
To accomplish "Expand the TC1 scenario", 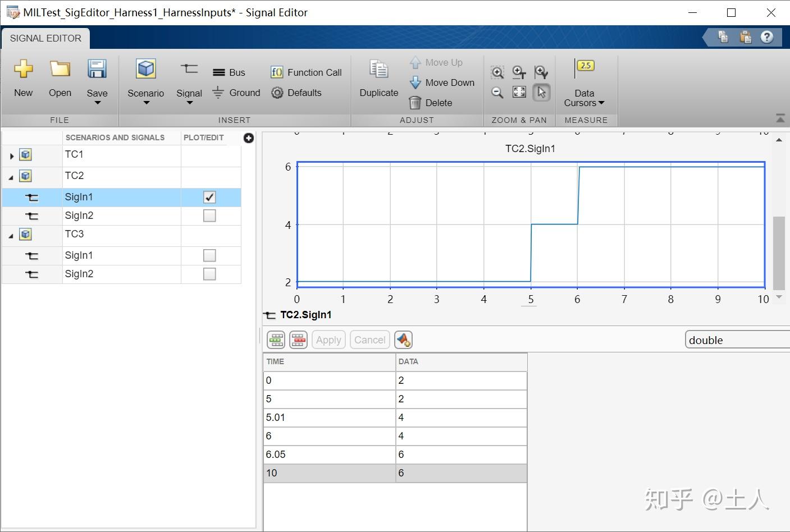I will click(11, 155).
